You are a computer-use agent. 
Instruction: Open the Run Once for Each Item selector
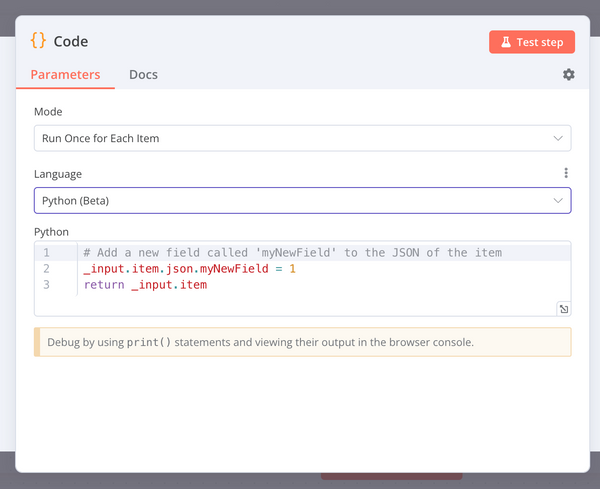coord(302,138)
